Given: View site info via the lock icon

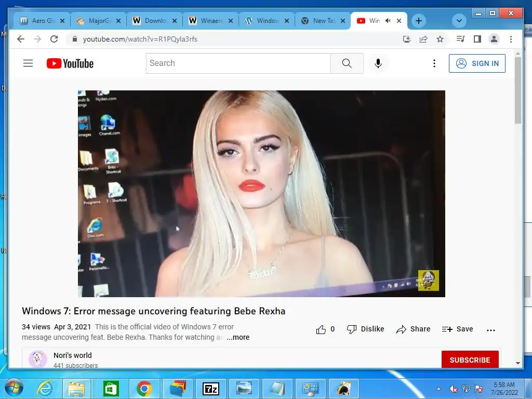Looking at the screenshot, I should [75, 39].
